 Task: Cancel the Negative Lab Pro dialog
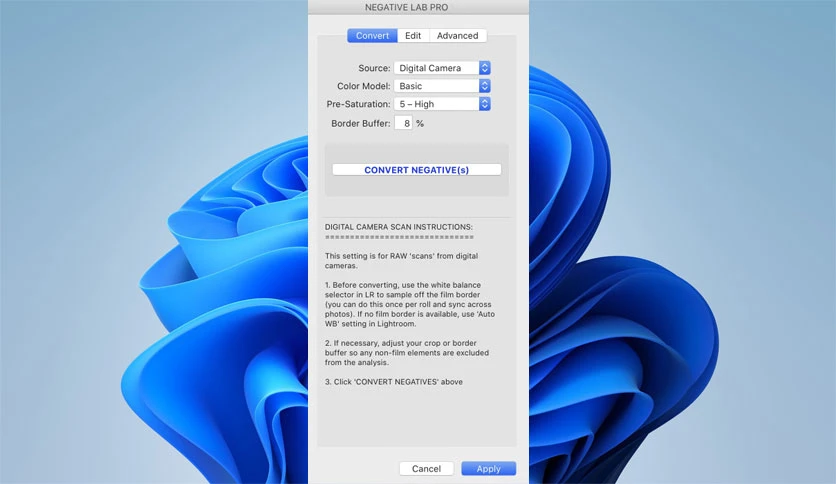426,469
